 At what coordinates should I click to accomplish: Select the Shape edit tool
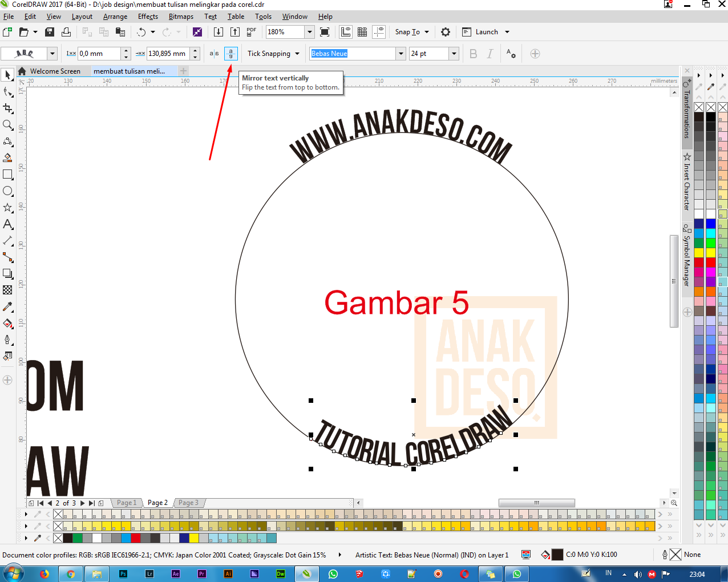coord(7,92)
